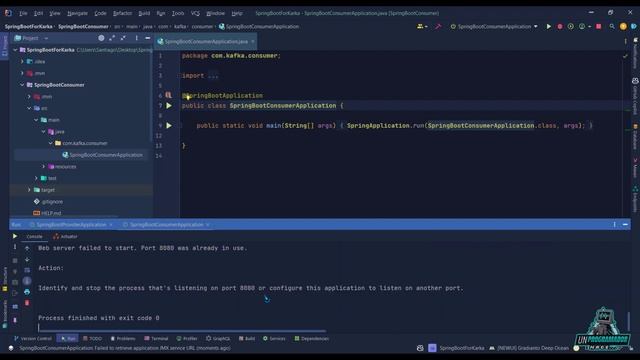
Task: Open Profiler tool window
Action: (x=187, y=338)
